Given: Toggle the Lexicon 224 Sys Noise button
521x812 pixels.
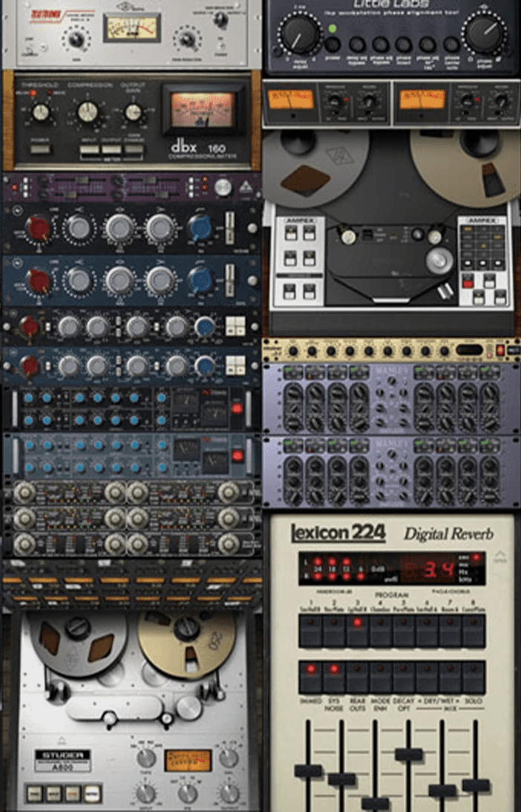Looking at the screenshot, I should 333,678.
